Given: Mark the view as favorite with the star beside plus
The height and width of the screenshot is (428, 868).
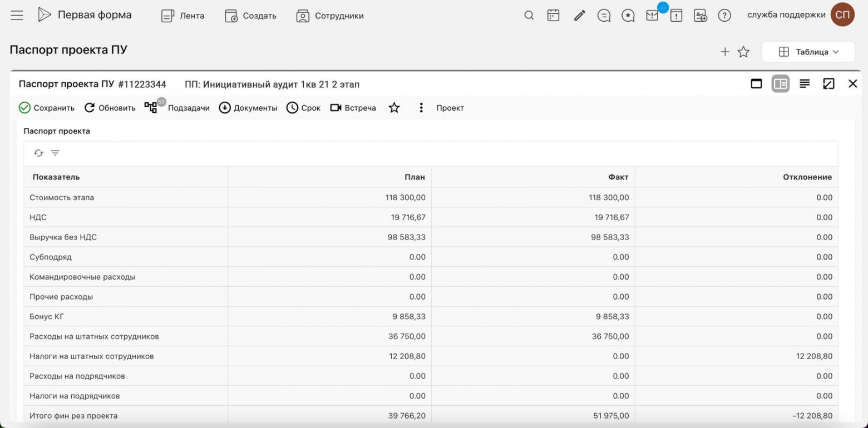Looking at the screenshot, I should pos(743,52).
